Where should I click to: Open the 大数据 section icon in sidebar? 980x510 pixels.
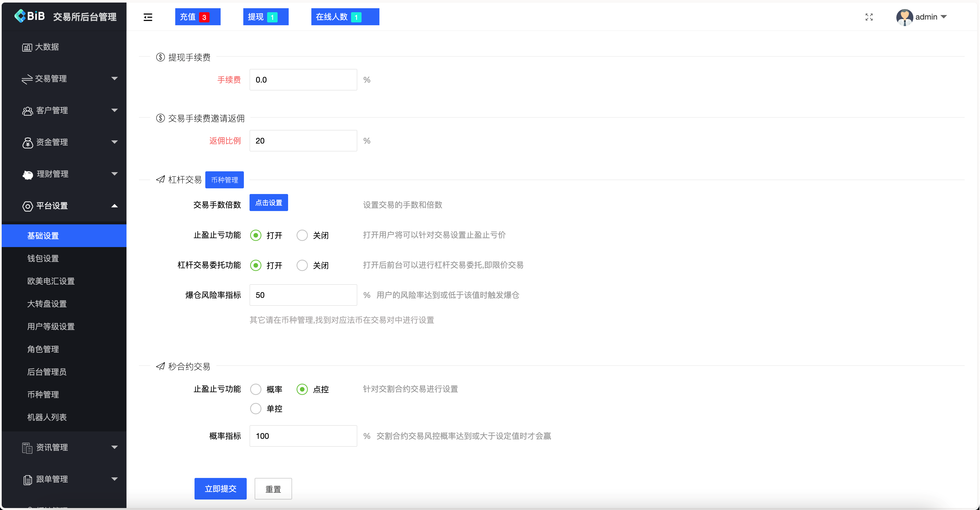(27, 47)
